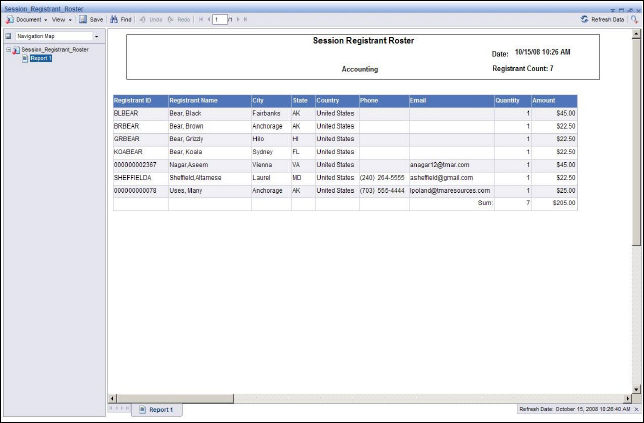Select Report 1 in the navigation tree
The width and height of the screenshot is (644, 423).
click(x=40, y=58)
